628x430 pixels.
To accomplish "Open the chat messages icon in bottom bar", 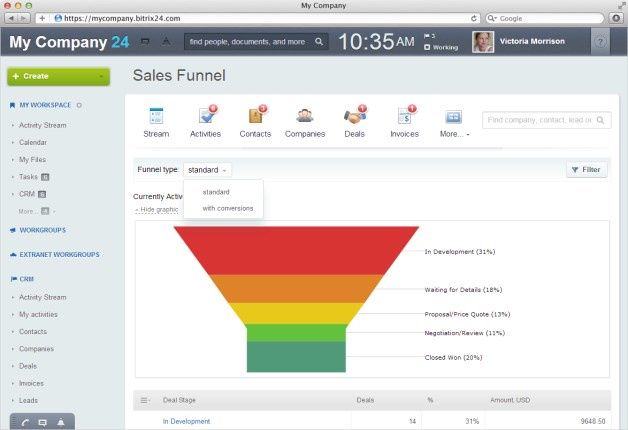I will pyautogui.click(x=42, y=423).
